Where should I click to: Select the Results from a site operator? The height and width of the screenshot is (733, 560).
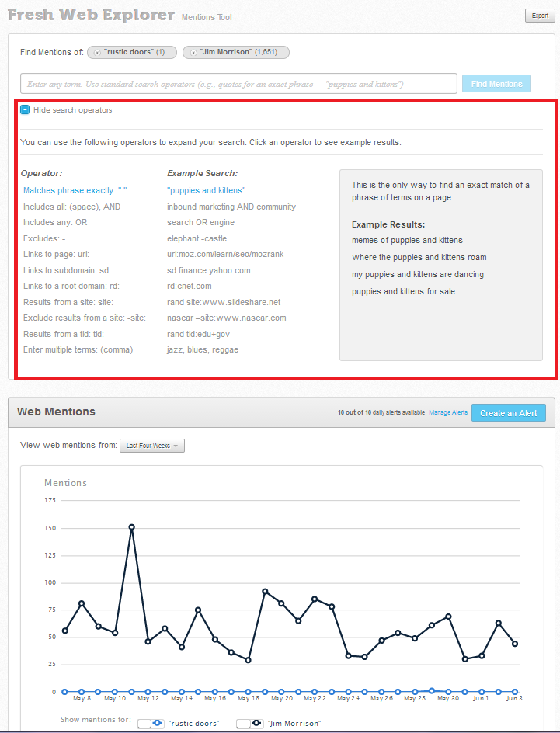point(68,302)
